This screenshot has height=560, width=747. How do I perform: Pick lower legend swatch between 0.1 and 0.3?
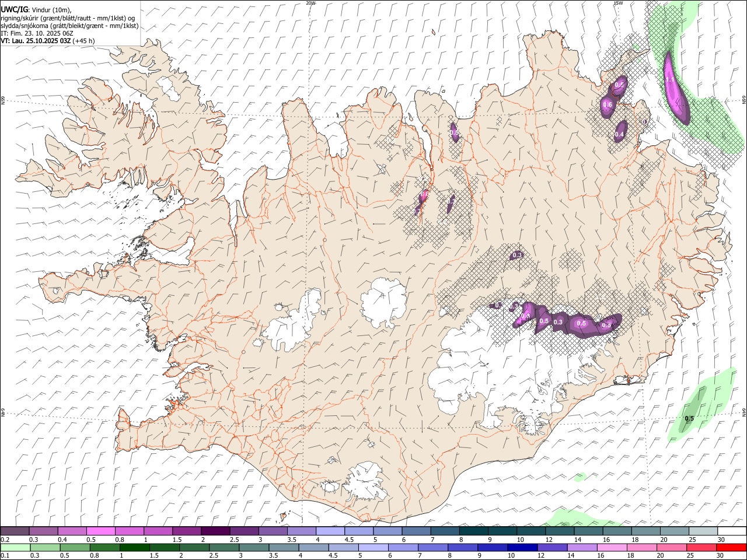[x=15, y=547]
